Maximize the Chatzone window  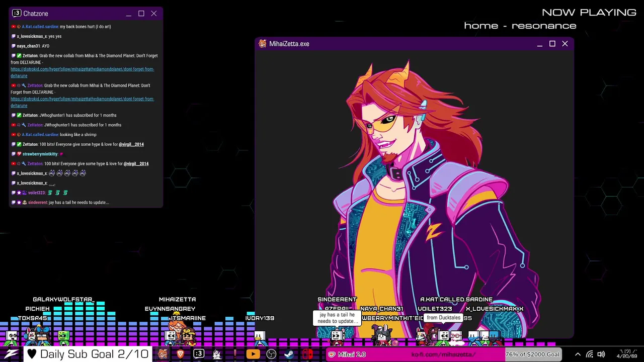click(x=141, y=14)
